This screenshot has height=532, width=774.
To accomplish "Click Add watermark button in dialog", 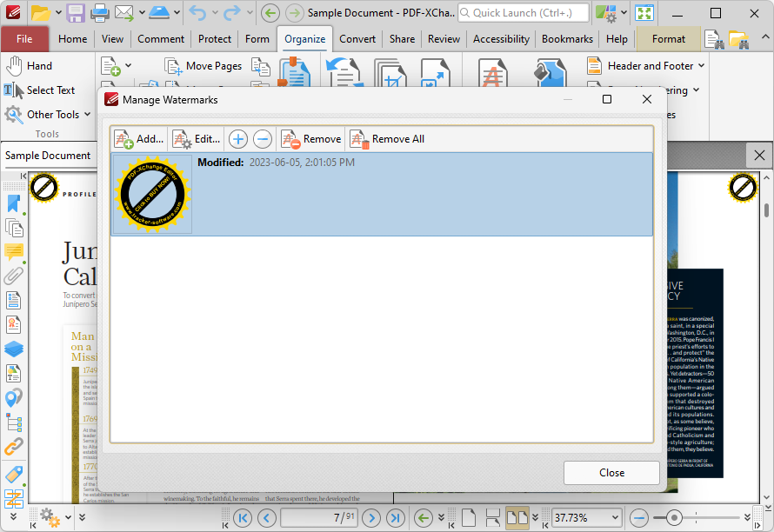I will coord(138,139).
